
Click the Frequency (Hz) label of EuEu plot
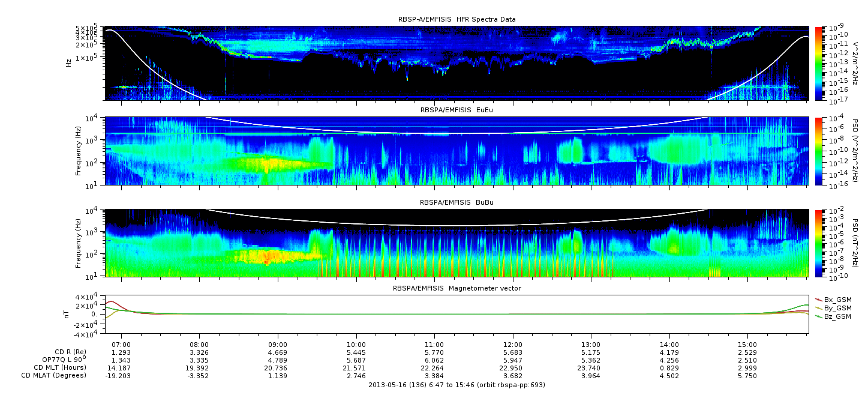point(78,151)
